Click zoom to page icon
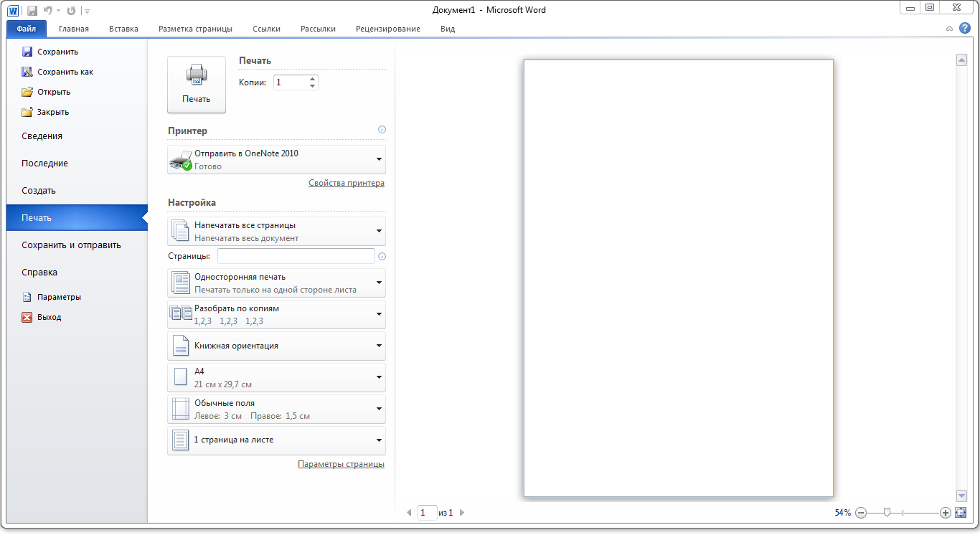This screenshot has height=535, width=980. (x=961, y=513)
